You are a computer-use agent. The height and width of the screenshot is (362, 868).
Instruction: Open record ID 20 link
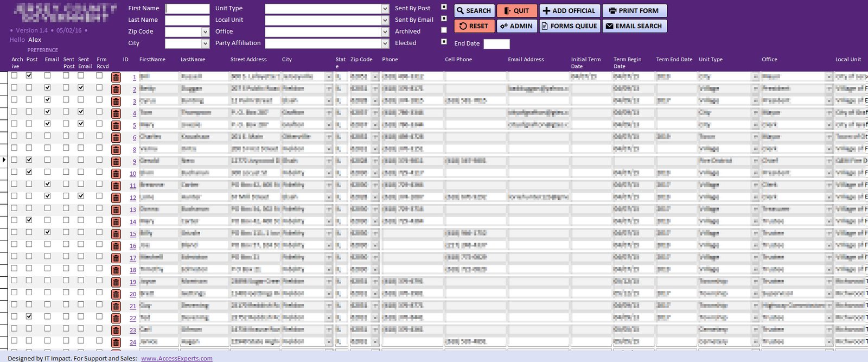(x=133, y=294)
